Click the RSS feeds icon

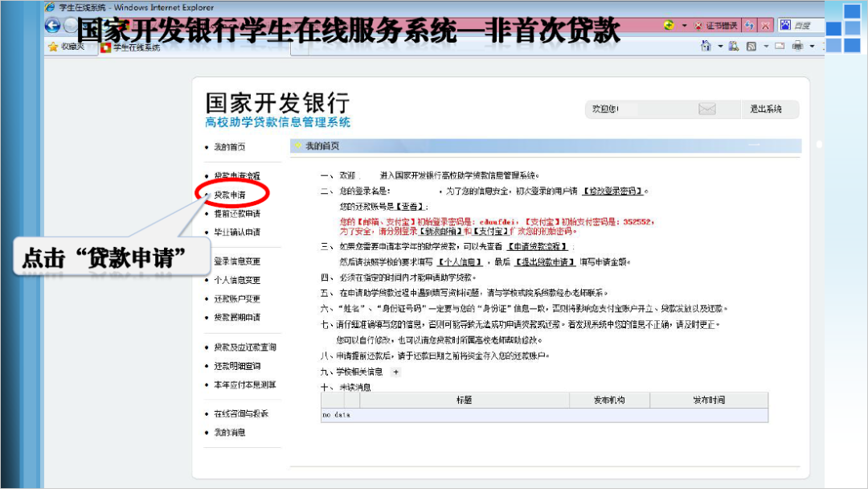click(x=751, y=47)
